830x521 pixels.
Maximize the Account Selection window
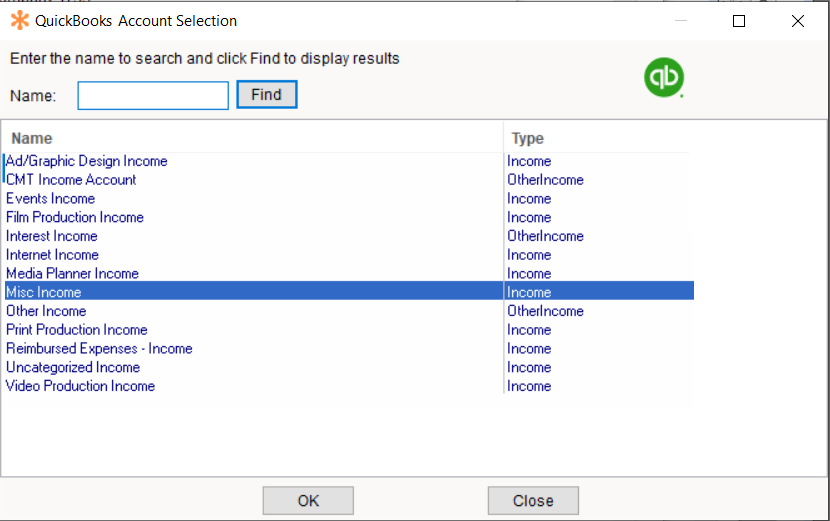739,21
